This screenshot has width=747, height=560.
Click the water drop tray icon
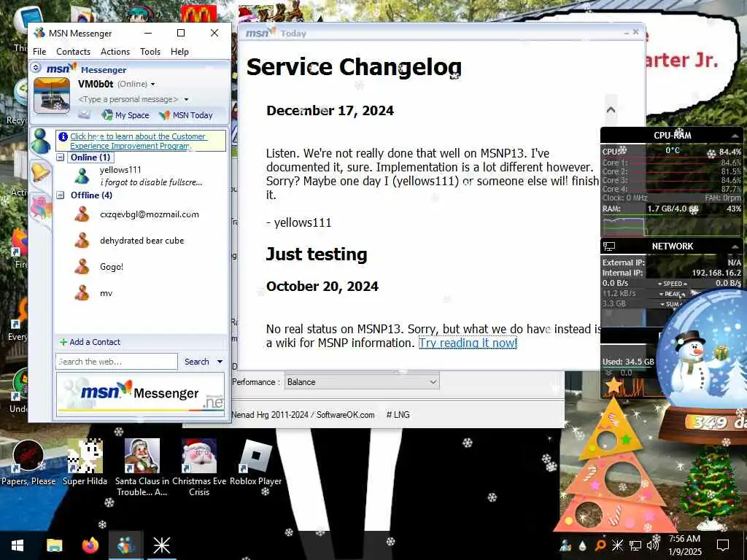tap(583, 545)
